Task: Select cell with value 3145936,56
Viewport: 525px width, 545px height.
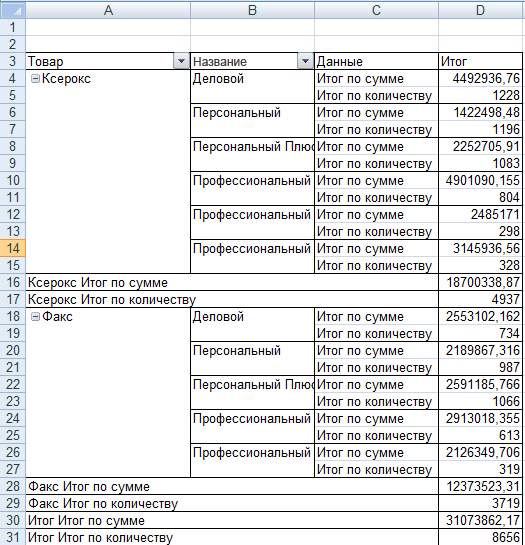Action: (x=480, y=248)
